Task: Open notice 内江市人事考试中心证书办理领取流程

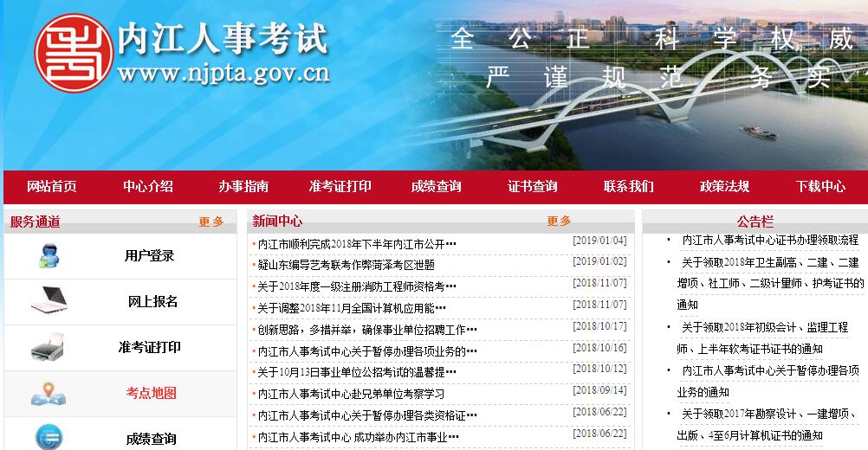Action: (770, 240)
